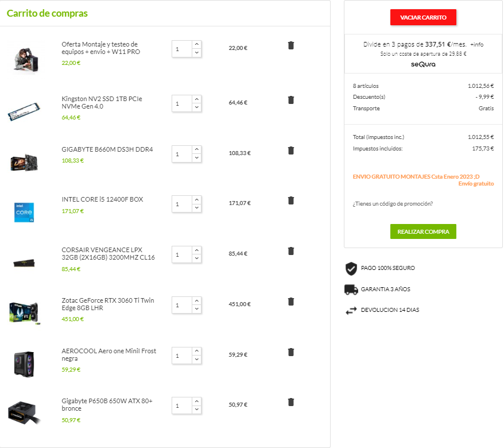This screenshot has width=504, height=448.
Task: Increase quantity of Oferta Montaje item
Action: [197, 44]
